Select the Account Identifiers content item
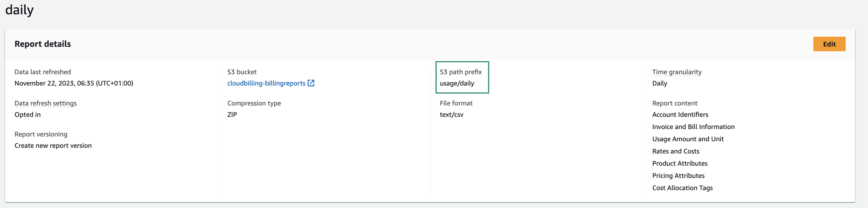The height and width of the screenshot is (208, 868). tap(680, 114)
